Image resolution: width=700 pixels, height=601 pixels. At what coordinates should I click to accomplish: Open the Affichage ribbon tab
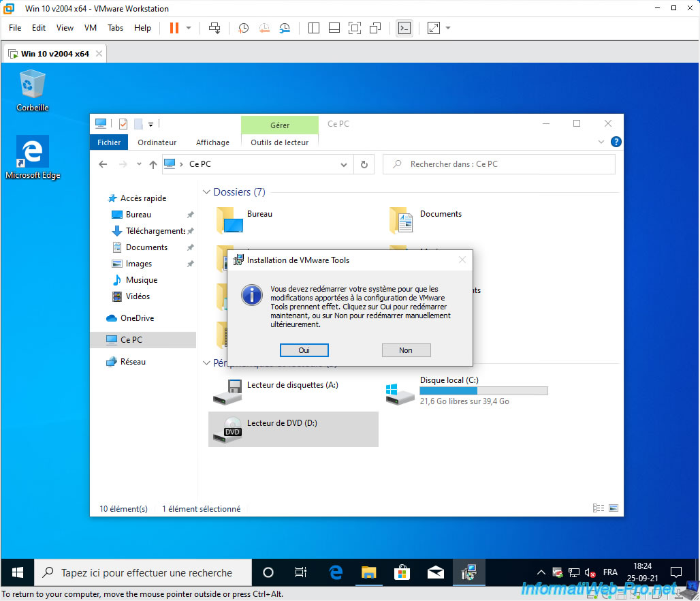coord(212,142)
